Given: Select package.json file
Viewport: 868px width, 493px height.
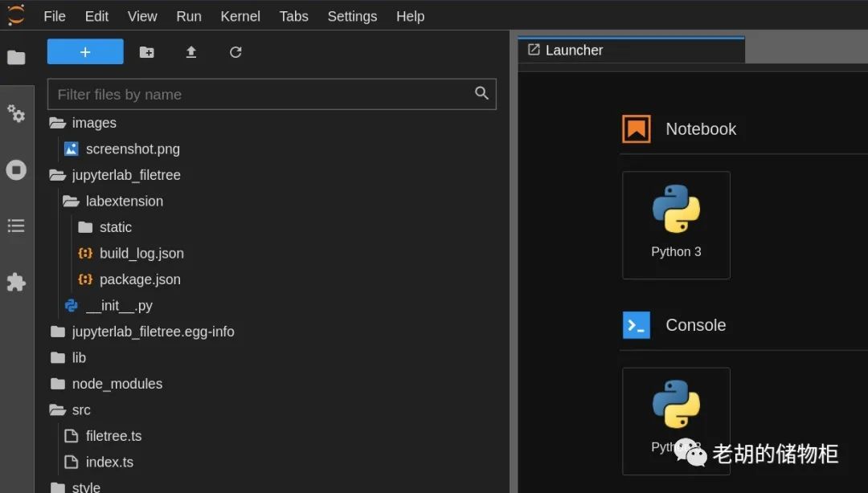Looking at the screenshot, I should click(x=129, y=279).
